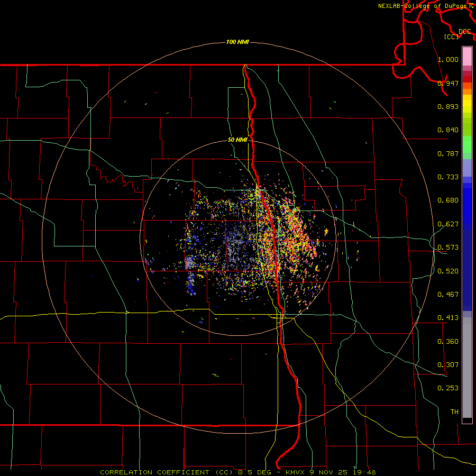Image resolution: width=476 pixels, height=476 pixels.
Task: Select the 0.840 legend value
Action: point(448,130)
